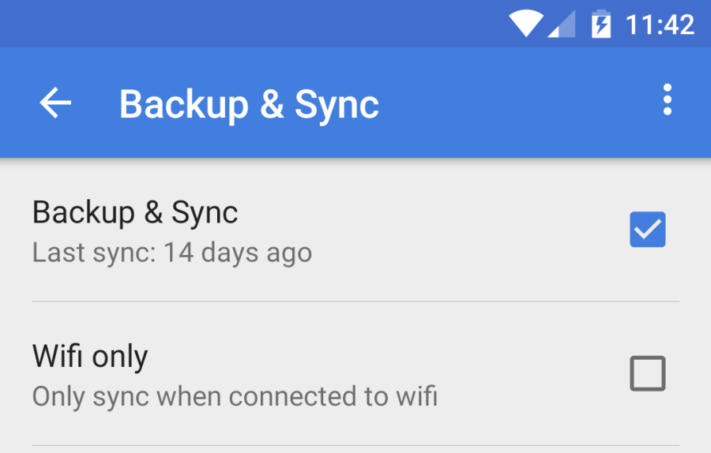Tap the 11:42 clock in status bar
711x453 pixels.
click(660, 24)
